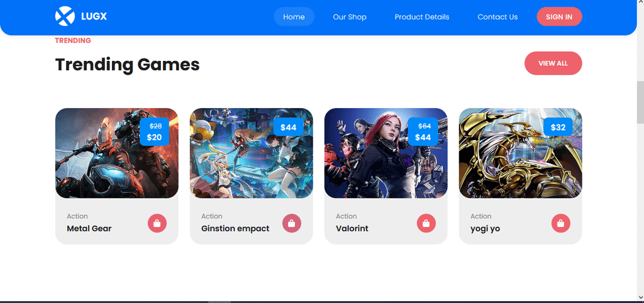Open the yogi yo dragon image
Screen dimensions: 644x303
point(520,153)
